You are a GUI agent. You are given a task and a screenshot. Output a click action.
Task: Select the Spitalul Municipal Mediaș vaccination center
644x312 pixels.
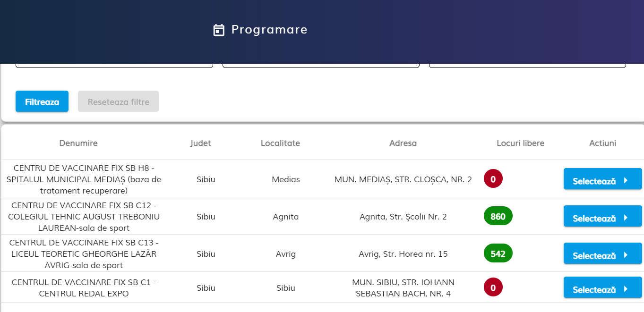[602, 179]
